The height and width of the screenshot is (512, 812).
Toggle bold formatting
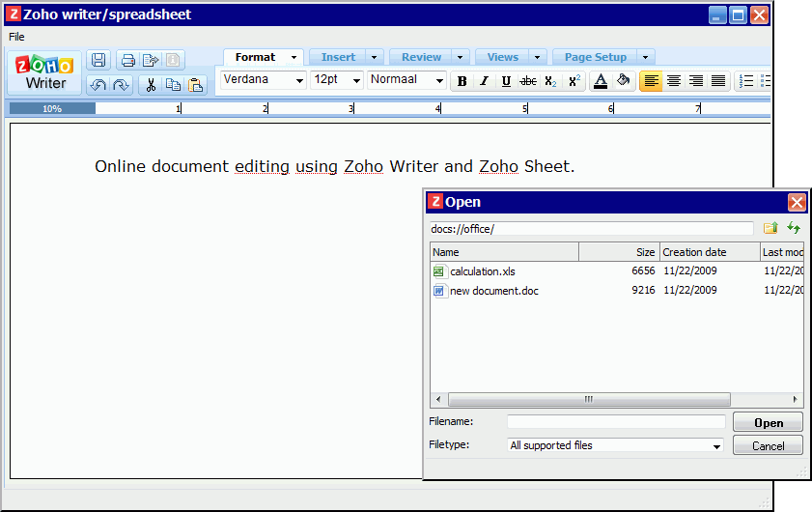pos(462,81)
